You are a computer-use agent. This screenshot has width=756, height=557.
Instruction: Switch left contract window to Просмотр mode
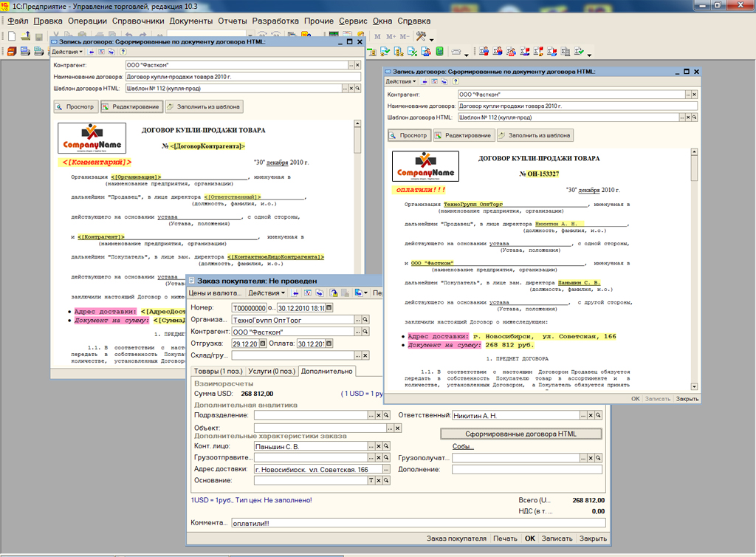[x=75, y=106]
